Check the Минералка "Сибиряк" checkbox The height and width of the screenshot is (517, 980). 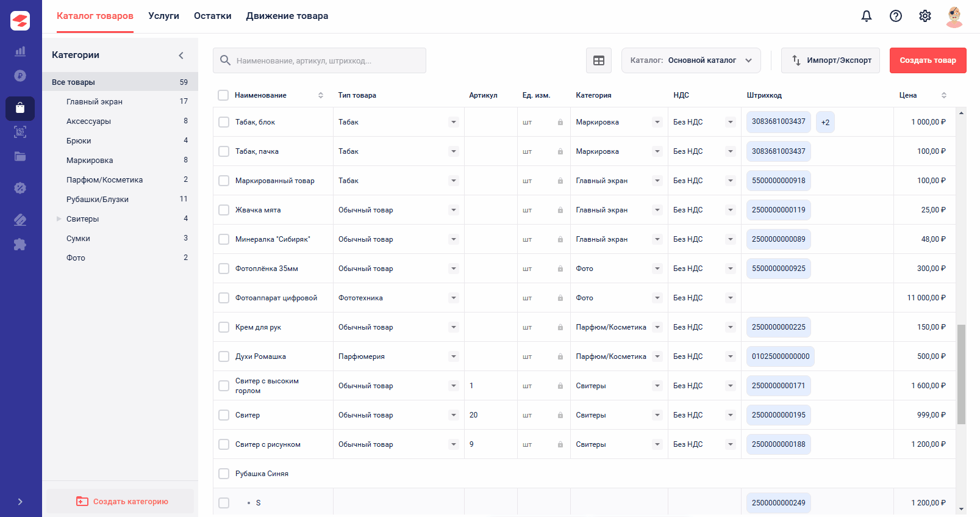coord(224,239)
